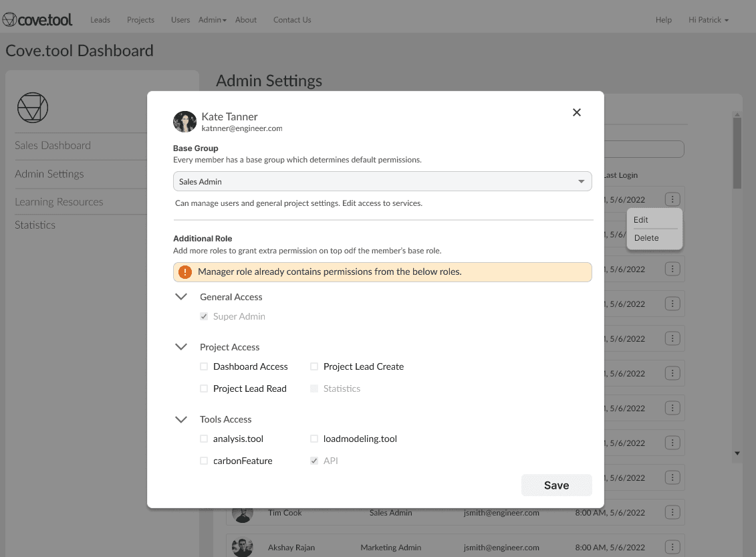Collapse the General Access section
Screen dimensions: 756x557
[180, 297]
